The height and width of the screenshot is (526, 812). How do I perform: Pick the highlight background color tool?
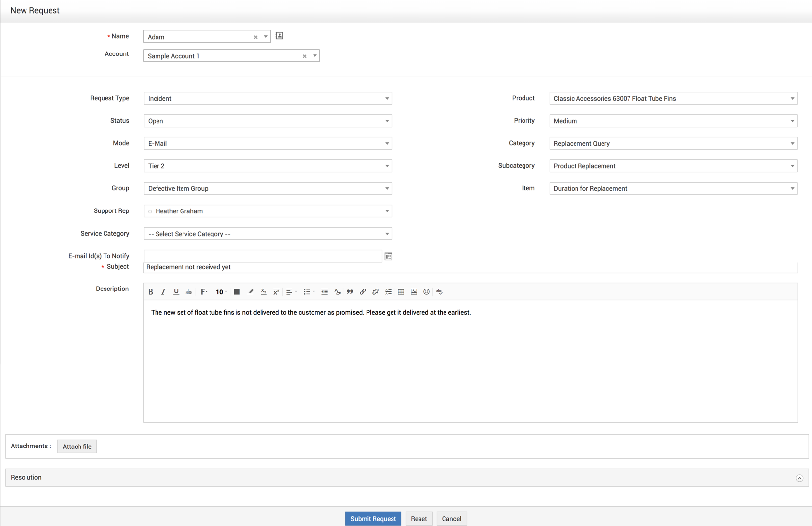coord(251,292)
